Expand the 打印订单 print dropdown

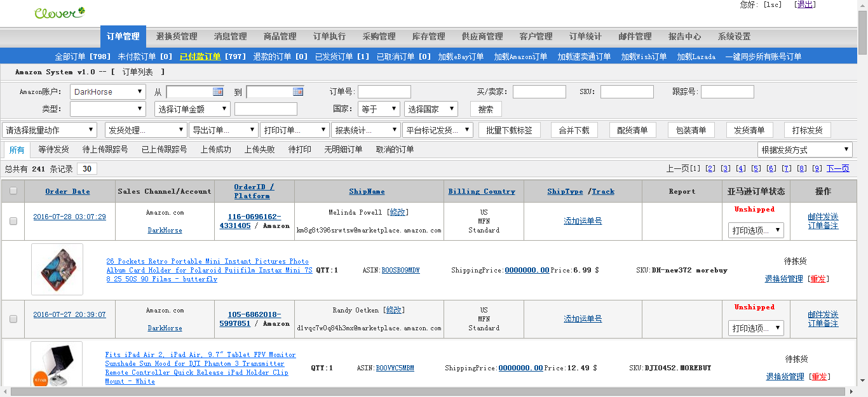pyautogui.click(x=295, y=130)
